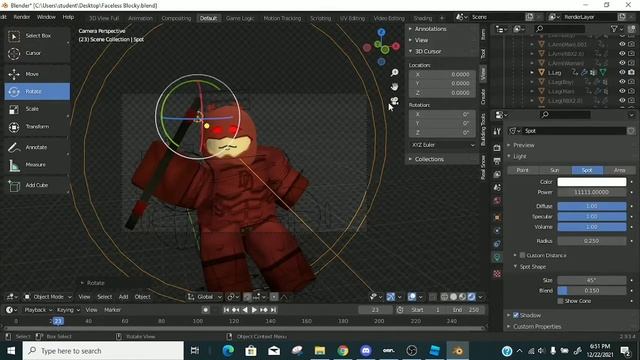Switch to rendered viewport shading
640x360 pixels.
(471, 297)
